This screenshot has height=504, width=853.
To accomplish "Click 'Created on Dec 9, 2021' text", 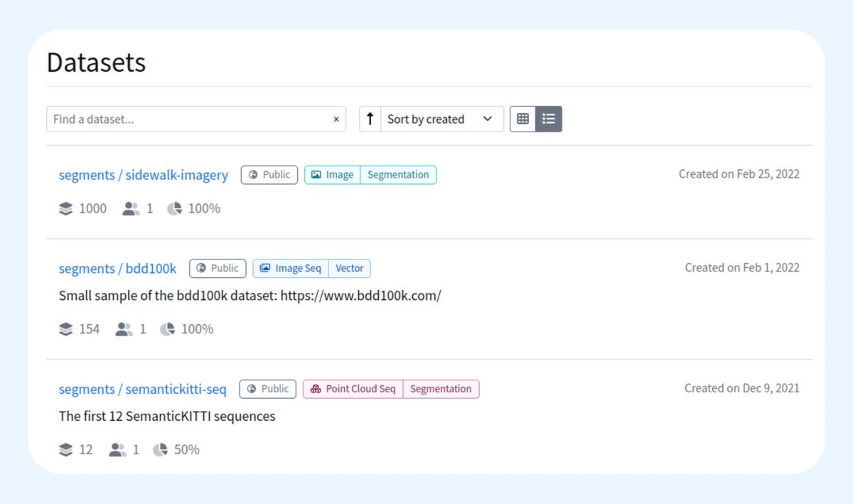I will (742, 388).
